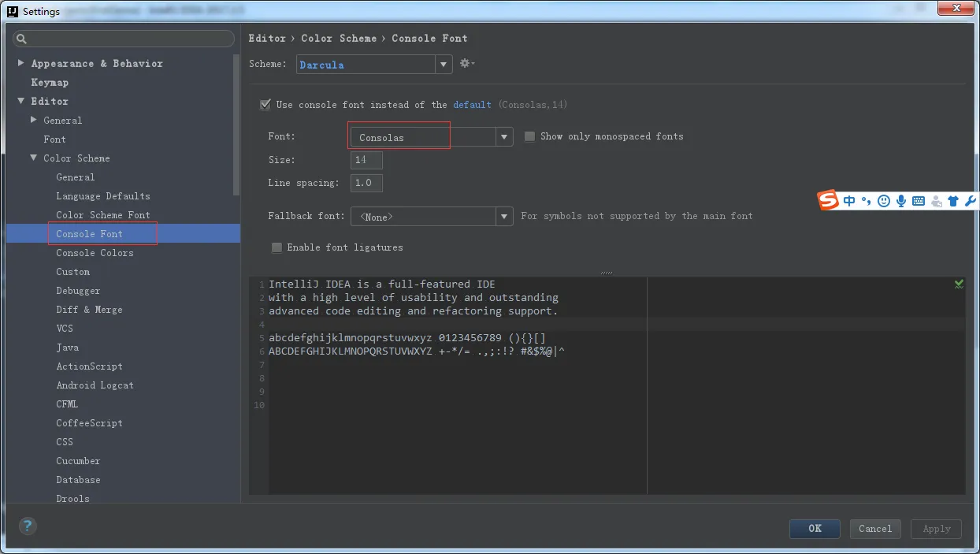Open Database color settings
The height and width of the screenshot is (554, 980).
point(78,479)
